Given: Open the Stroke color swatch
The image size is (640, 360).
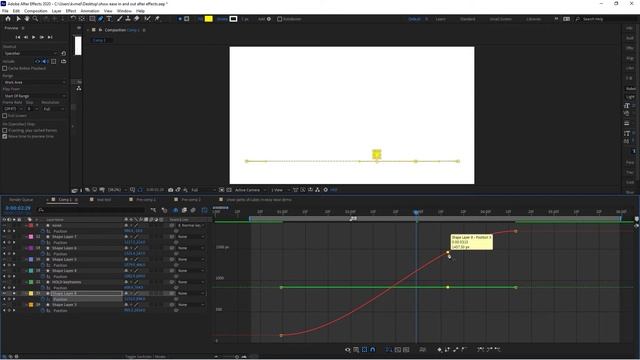Looking at the screenshot, I should [x=233, y=19].
